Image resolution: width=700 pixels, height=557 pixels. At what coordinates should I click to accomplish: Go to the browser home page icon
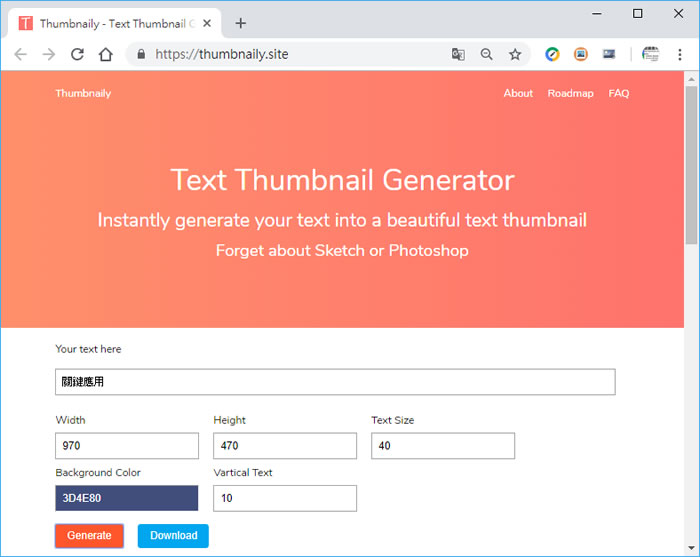click(x=105, y=55)
